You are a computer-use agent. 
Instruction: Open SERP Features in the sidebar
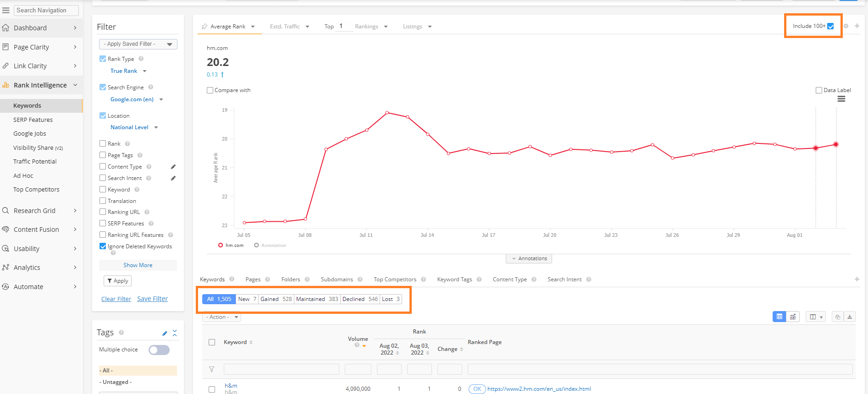tap(33, 120)
